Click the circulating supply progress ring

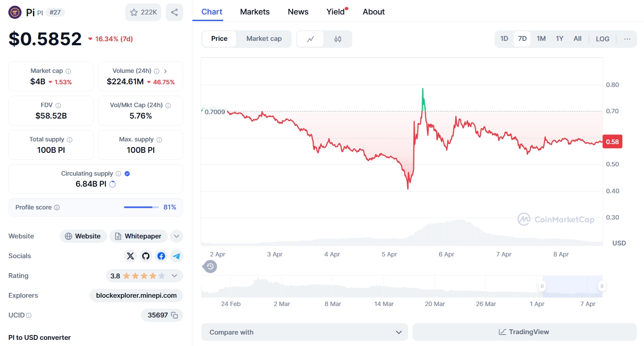[112, 184]
